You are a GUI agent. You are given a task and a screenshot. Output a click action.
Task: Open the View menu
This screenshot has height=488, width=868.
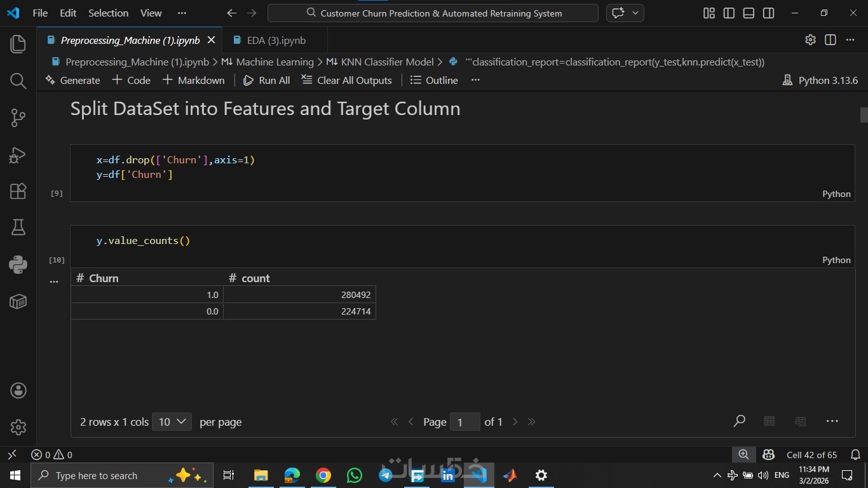(151, 13)
